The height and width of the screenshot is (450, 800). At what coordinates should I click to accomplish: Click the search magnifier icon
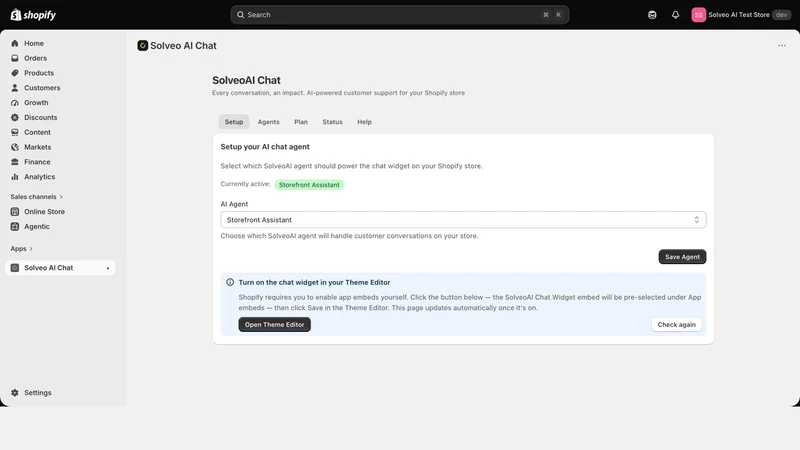click(x=240, y=15)
